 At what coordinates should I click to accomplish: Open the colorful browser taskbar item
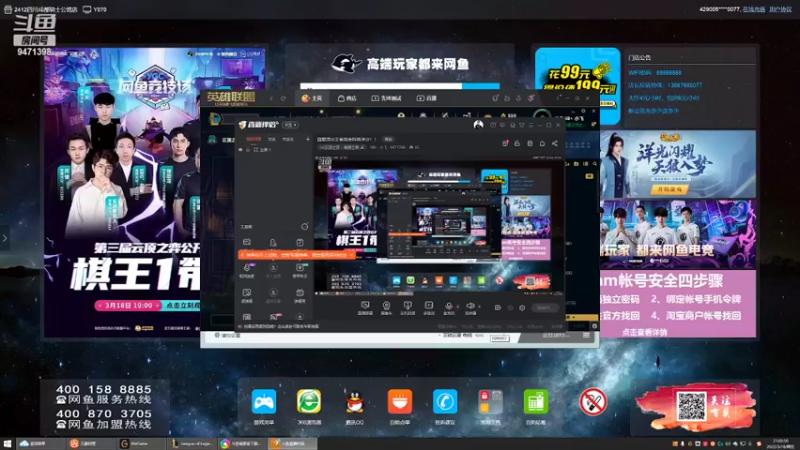(x=243, y=444)
